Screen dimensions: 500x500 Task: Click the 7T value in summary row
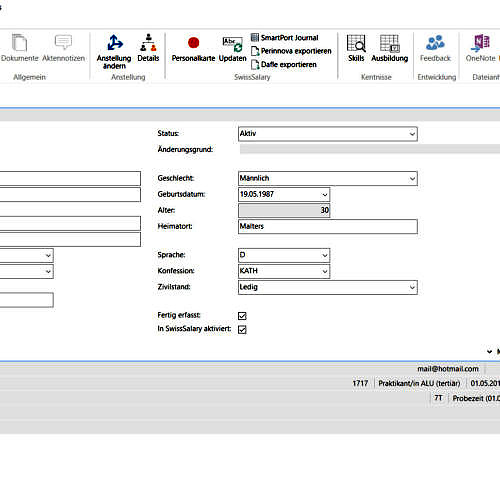tap(438, 398)
